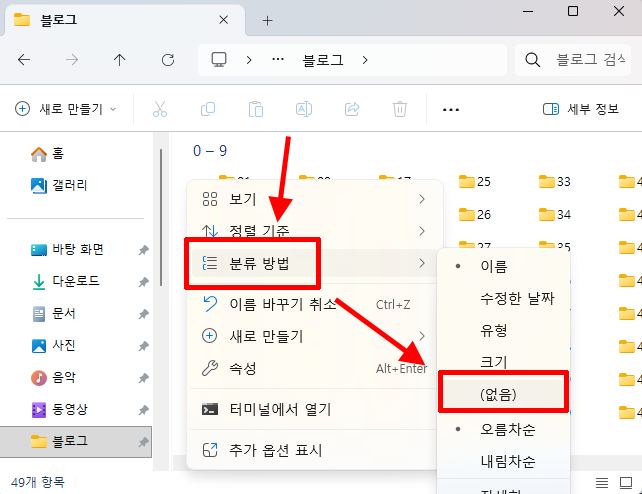Open 속성 properties from context menu

point(314,368)
